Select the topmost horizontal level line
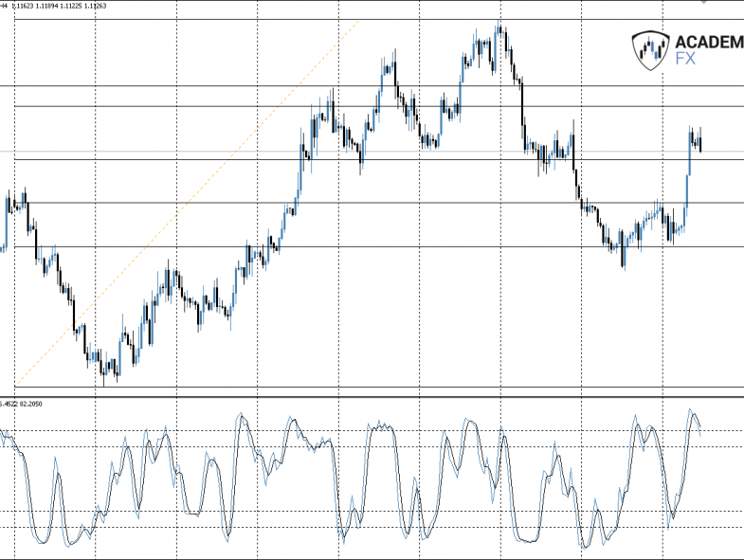This screenshot has width=744, height=560. (379, 20)
